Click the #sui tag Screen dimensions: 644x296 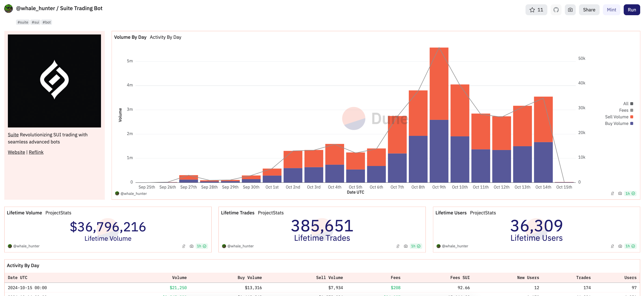coord(35,22)
